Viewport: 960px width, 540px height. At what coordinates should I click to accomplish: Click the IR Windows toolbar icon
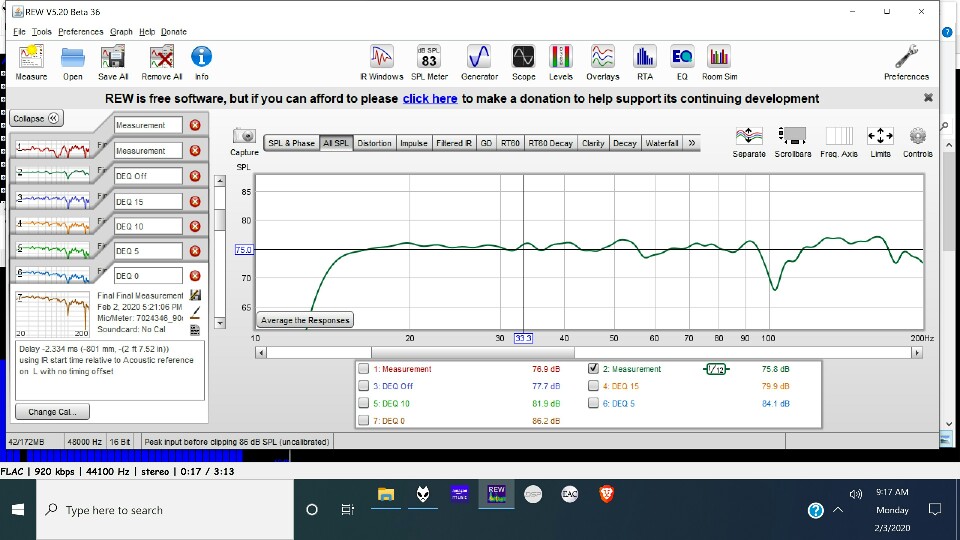click(x=381, y=60)
